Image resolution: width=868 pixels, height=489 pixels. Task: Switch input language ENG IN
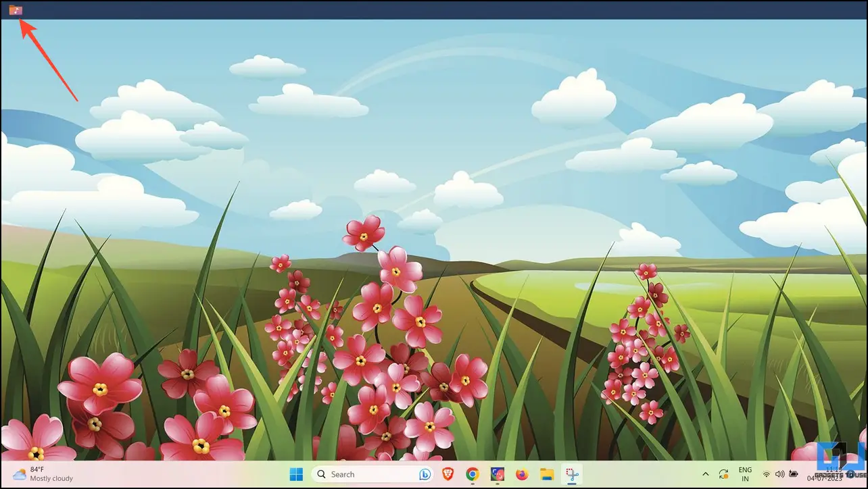point(745,474)
